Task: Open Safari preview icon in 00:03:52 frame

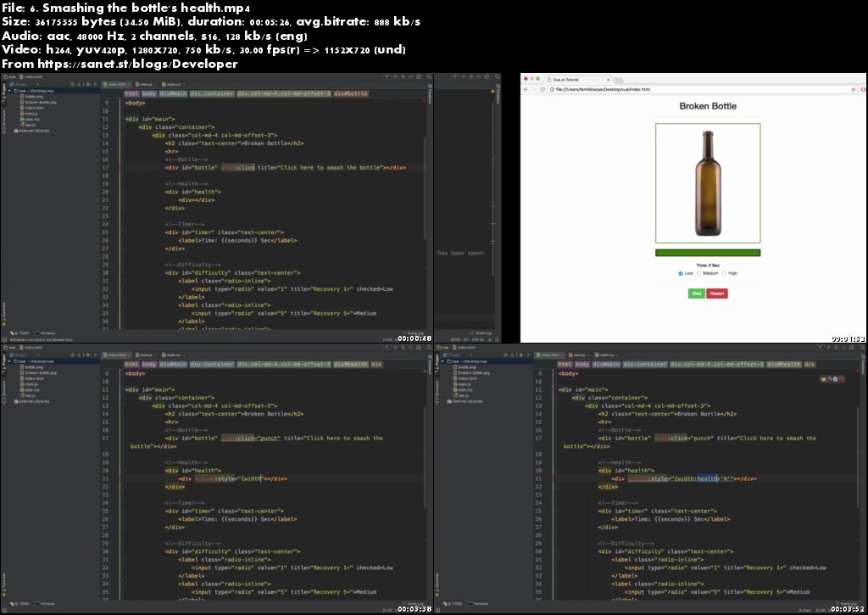Action: click(x=835, y=379)
